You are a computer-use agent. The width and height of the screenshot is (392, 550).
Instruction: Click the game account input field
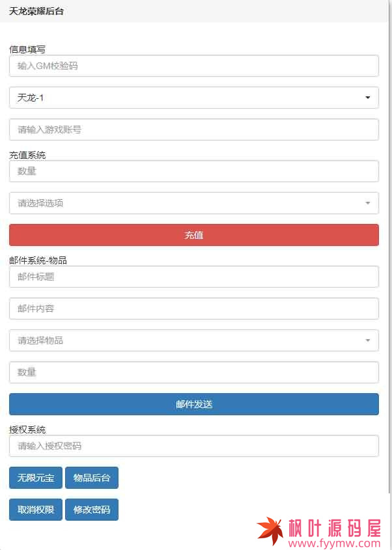coord(193,130)
